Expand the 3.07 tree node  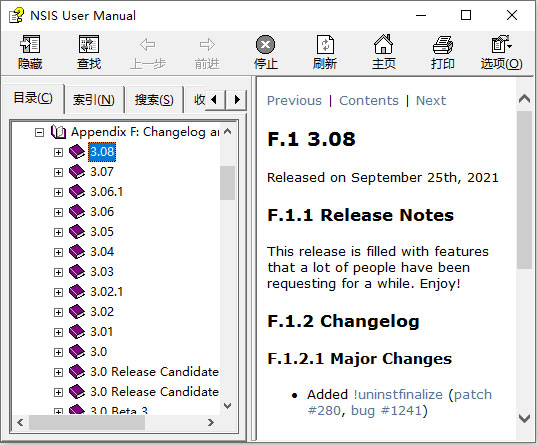pyautogui.click(x=58, y=172)
